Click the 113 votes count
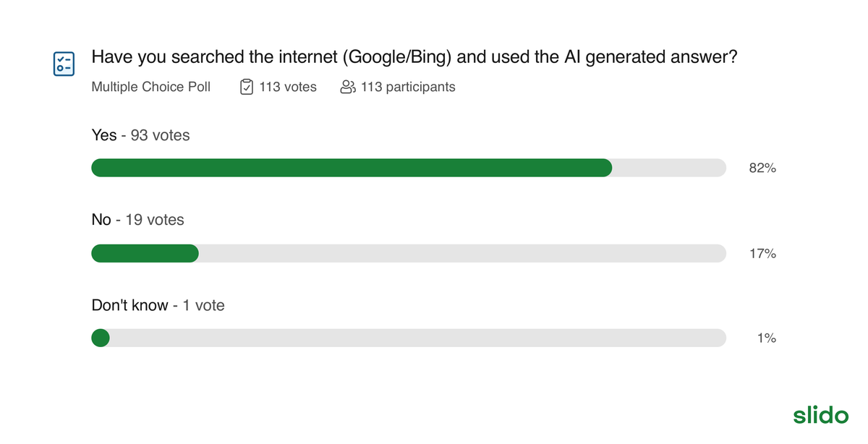This screenshot has height=444, width=868. coord(288,87)
